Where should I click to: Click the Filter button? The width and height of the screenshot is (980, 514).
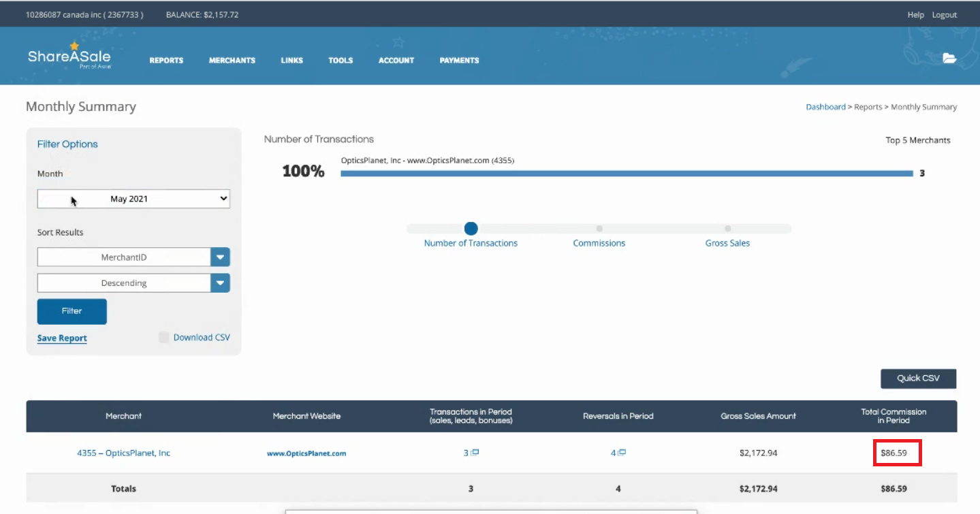coord(72,311)
